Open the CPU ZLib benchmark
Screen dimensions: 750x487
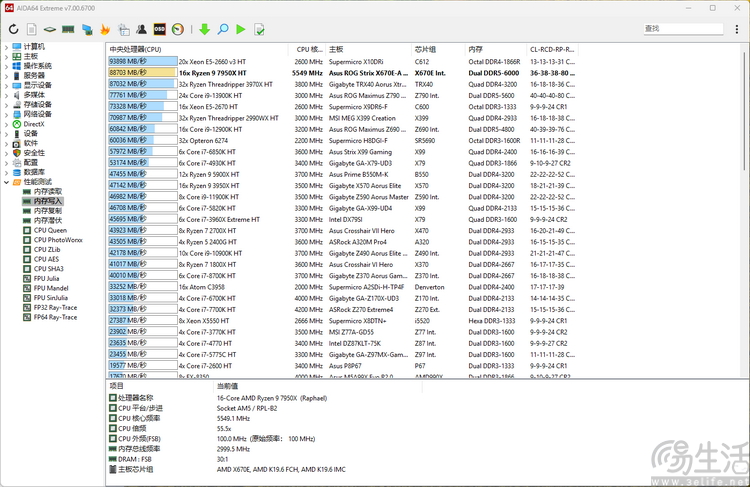point(47,249)
